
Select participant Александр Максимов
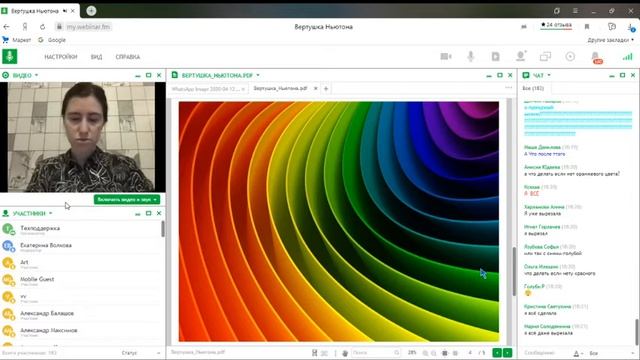click(x=82, y=331)
